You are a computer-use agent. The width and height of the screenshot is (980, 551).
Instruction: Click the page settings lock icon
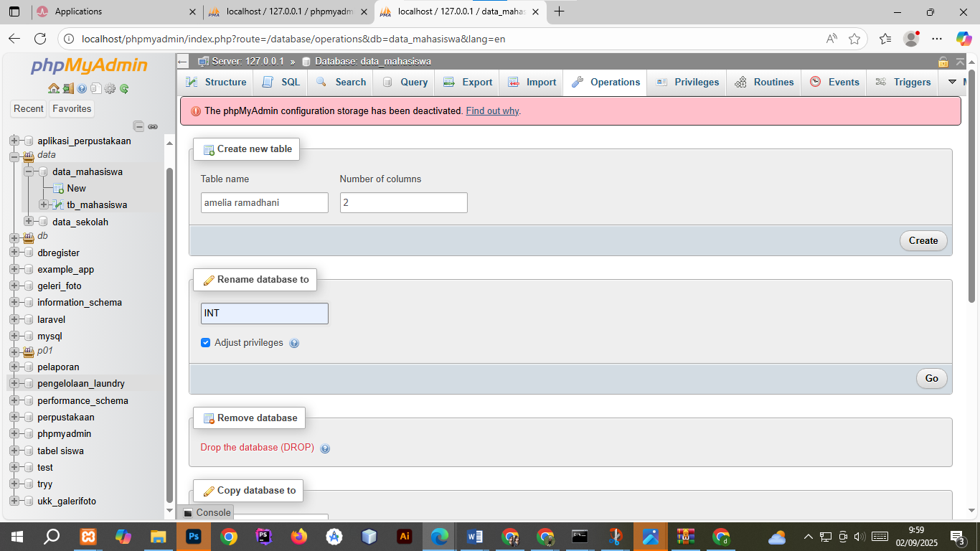pos(943,62)
